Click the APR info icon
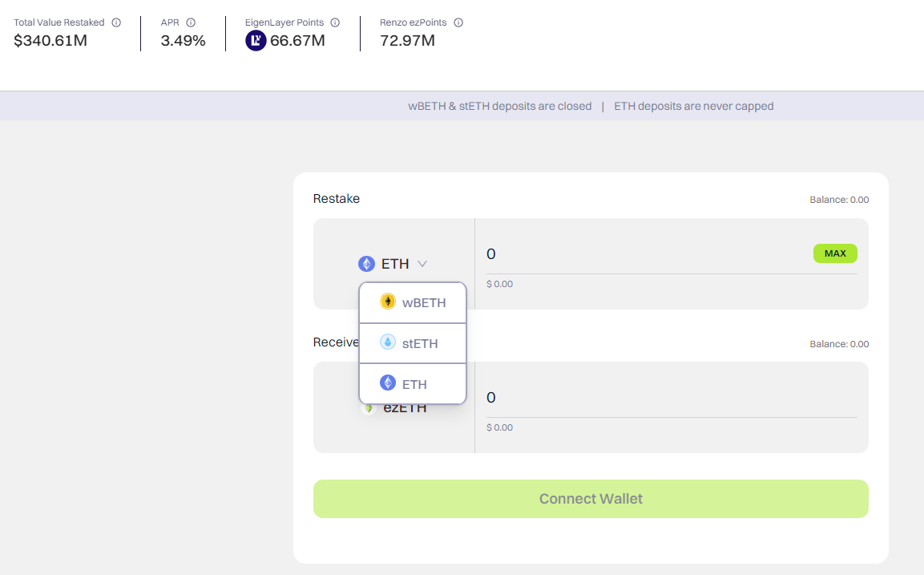The width and height of the screenshot is (924, 575). tap(191, 22)
